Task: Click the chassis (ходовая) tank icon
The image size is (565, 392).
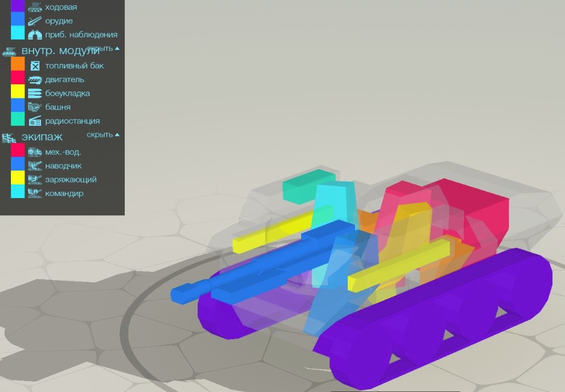Action: point(35,7)
